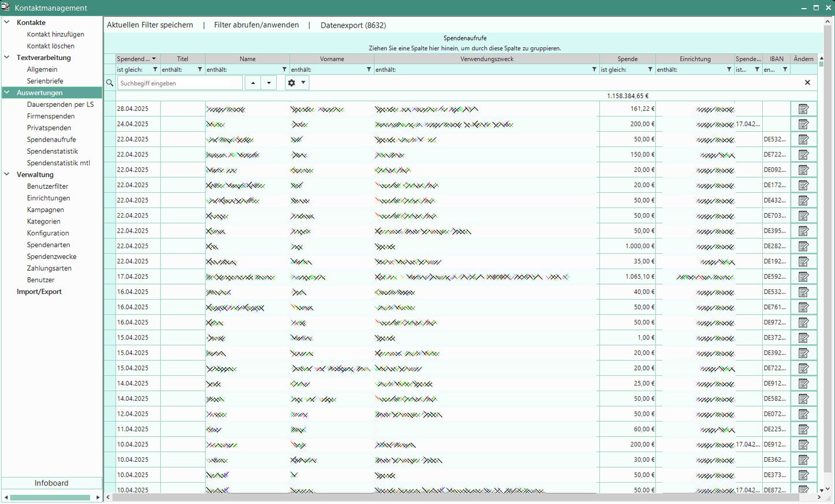
Task: Collapse the Verwaltung tree section
Action: [7, 174]
